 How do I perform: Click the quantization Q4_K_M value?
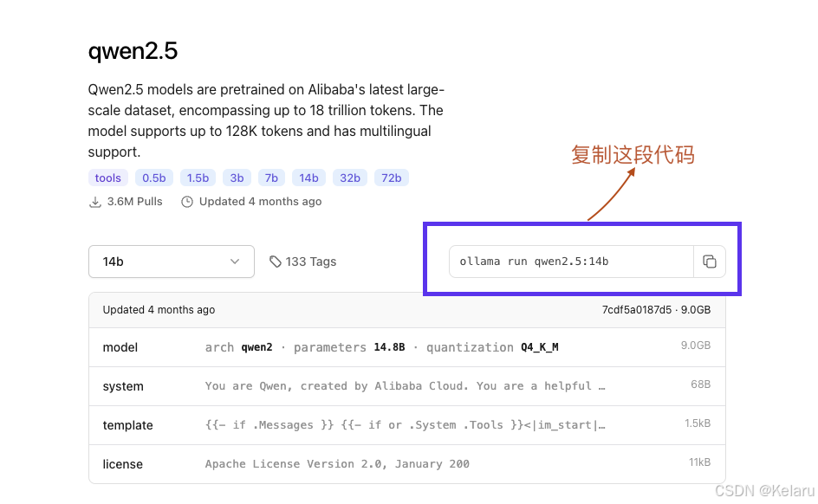click(540, 347)
